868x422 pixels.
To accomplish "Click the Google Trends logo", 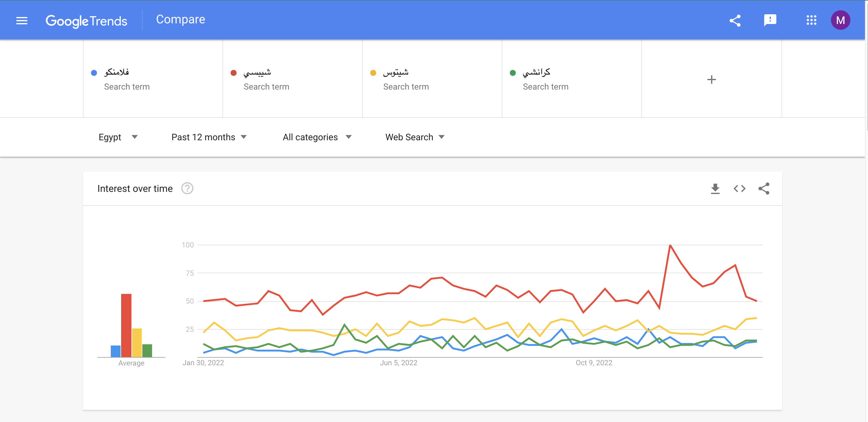I will [x=86, y=21].
